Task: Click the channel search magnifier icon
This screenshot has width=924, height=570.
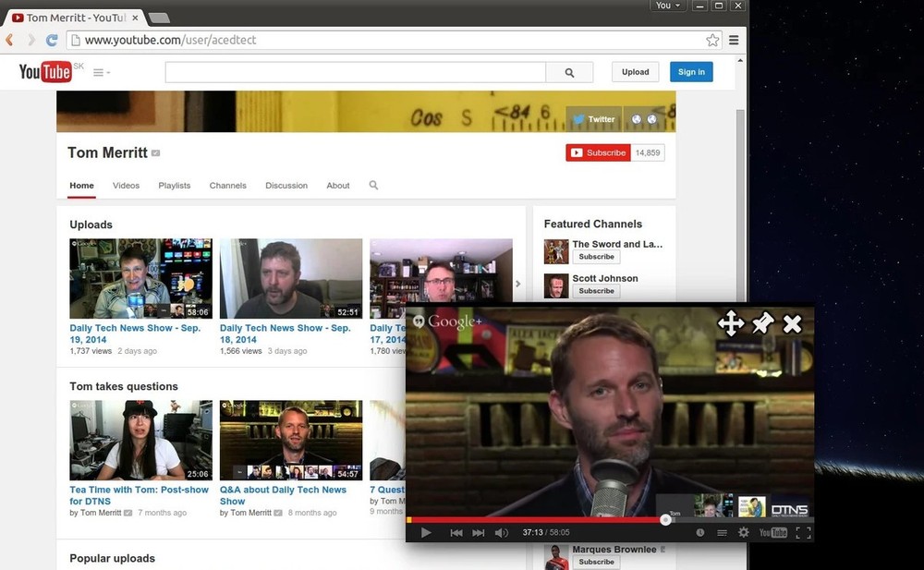Action: pos(374,186)
